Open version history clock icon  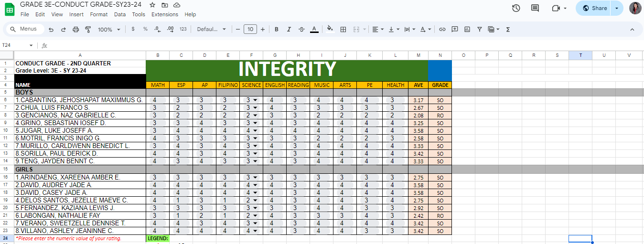[516, 8]
